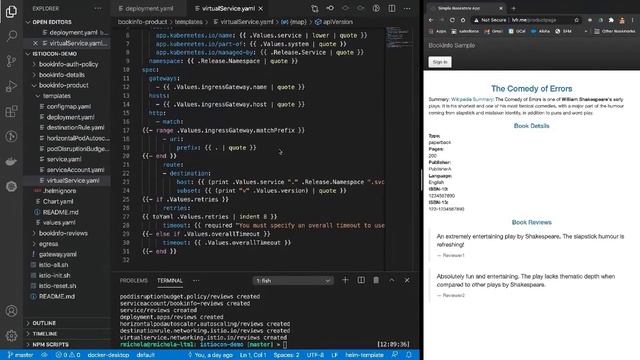Add a new terminal with plus icon

(x=345, y=280)
